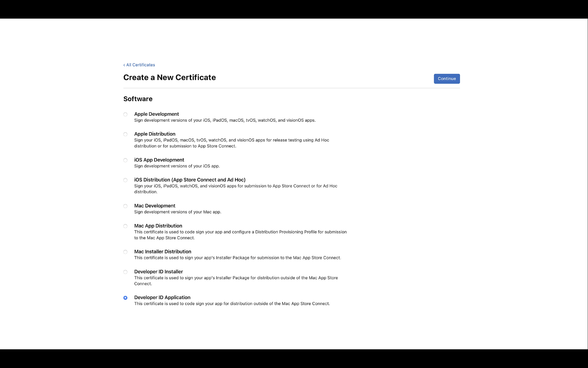
Task: Click the Apple Development label text
Action: point(156,114)
